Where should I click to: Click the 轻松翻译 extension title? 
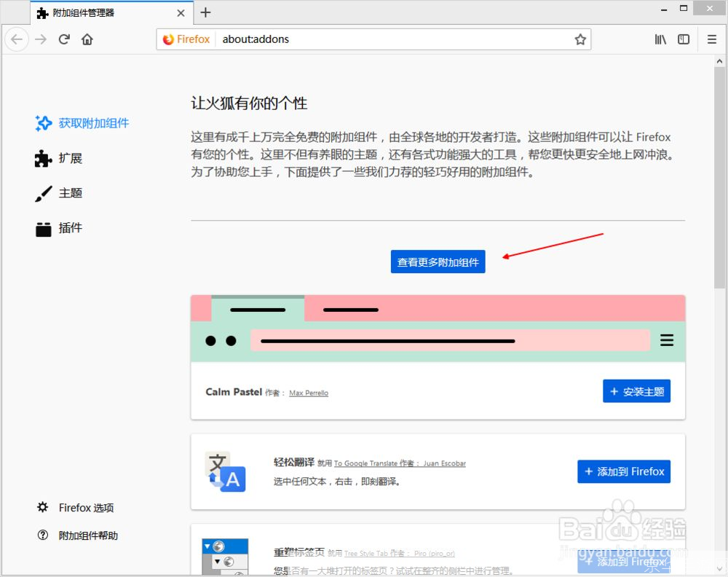[x=294, y=462]
